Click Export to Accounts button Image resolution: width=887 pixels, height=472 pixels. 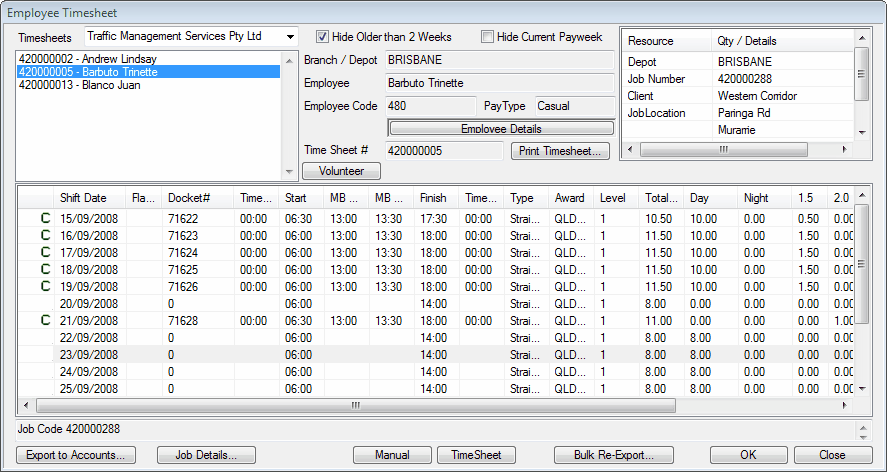pos(75,455)
